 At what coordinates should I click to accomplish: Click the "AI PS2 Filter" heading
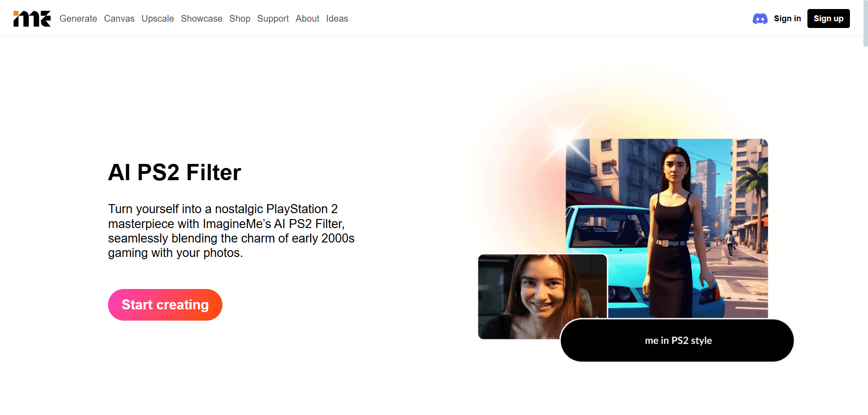[175, 173]
